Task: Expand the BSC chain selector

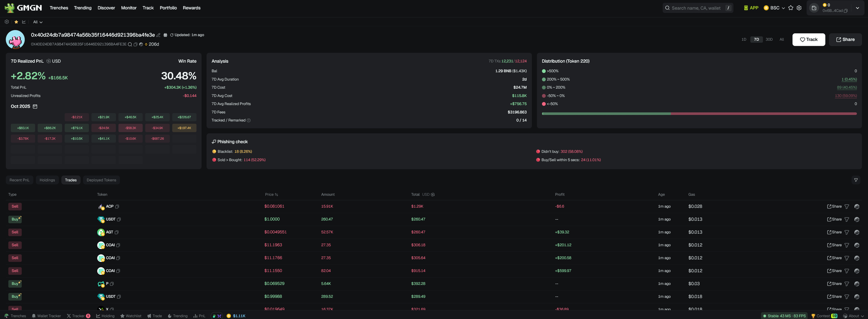Action: pos(774,8)
